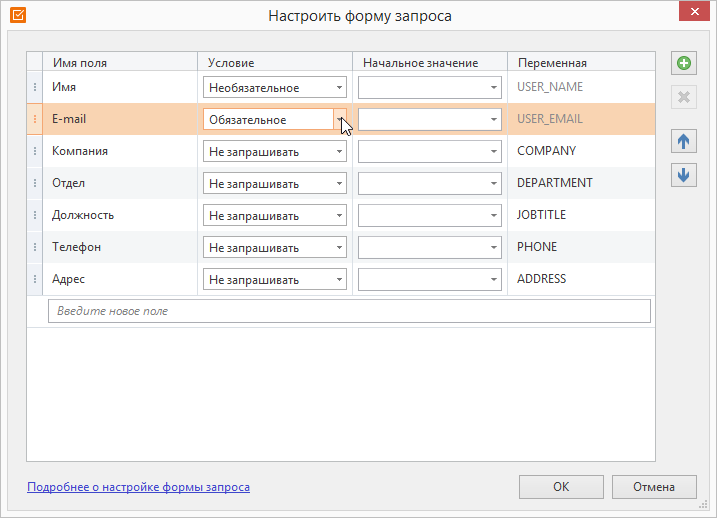The image size is (717, 518).
Task: Click the Введите новое поле input
Action: coord(349,311)
